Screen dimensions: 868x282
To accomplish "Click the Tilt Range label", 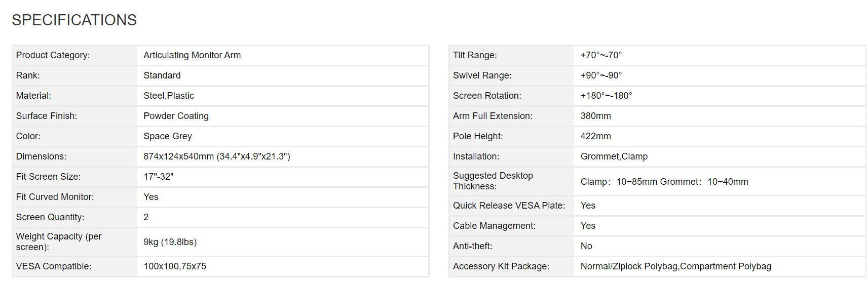I will click(475, 55).
